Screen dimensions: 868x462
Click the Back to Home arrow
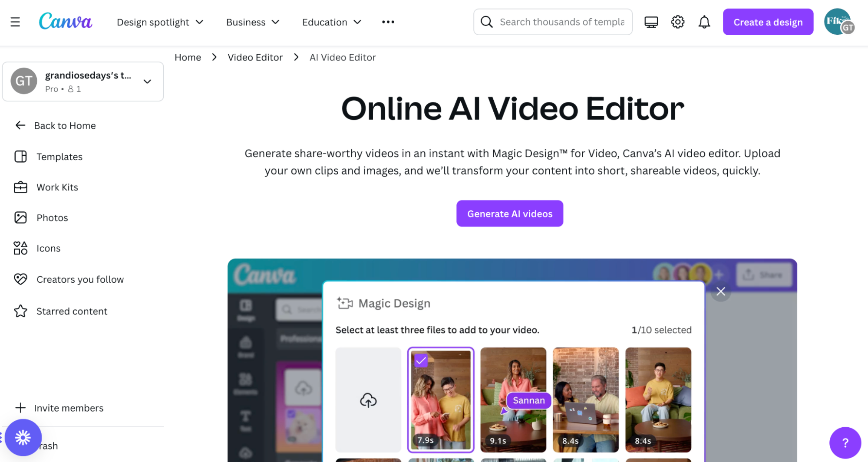point(20,125)
